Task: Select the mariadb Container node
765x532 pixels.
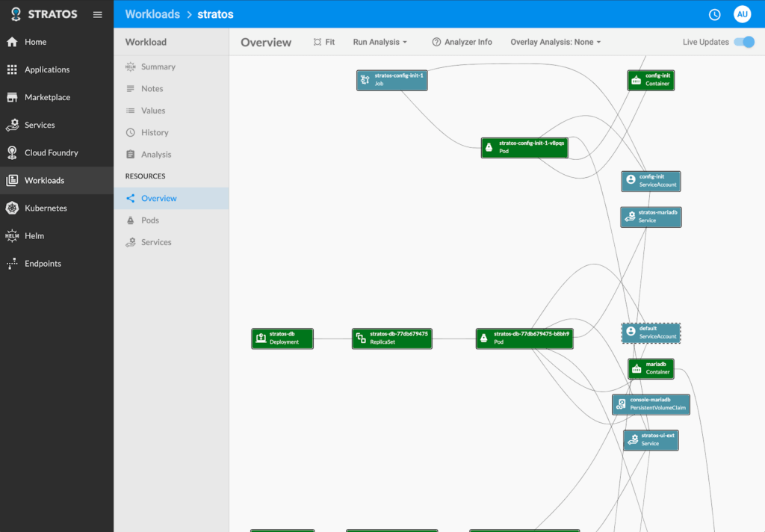Action: (651, 368)
